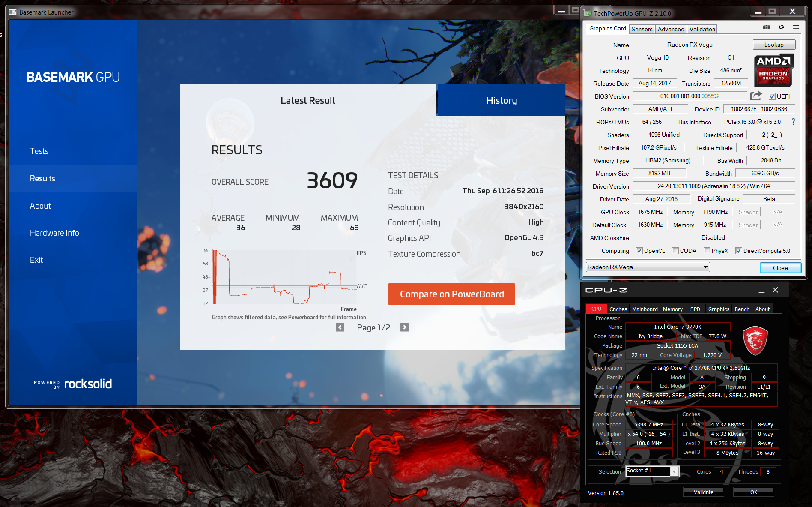Viewport: 812px width, 507px height.
Task: Click the GPU-Z title bar app icon
Action: coord(588,13)
